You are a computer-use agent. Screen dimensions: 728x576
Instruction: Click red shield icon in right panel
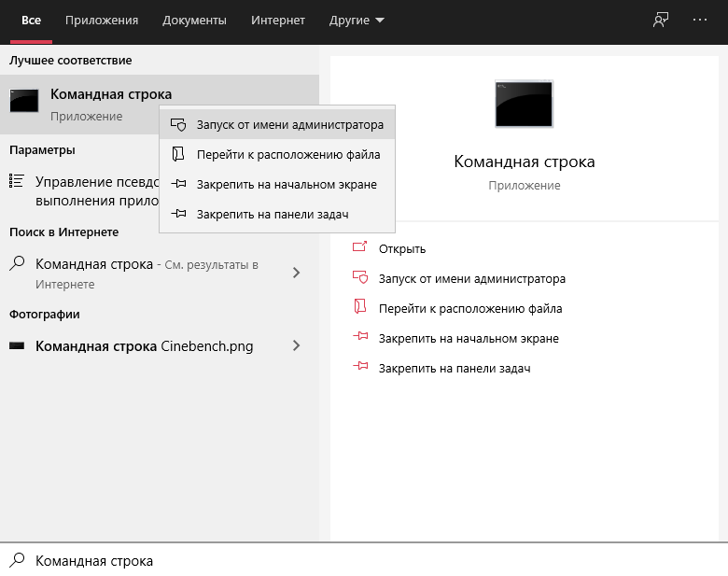[360, 277]
